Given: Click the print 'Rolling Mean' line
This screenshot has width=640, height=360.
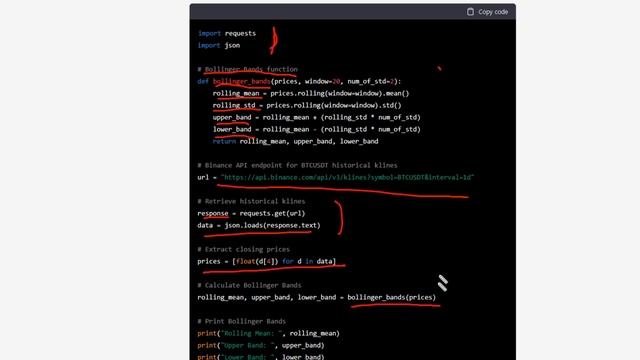Looking at the screenshot, I should click(269, 333).
